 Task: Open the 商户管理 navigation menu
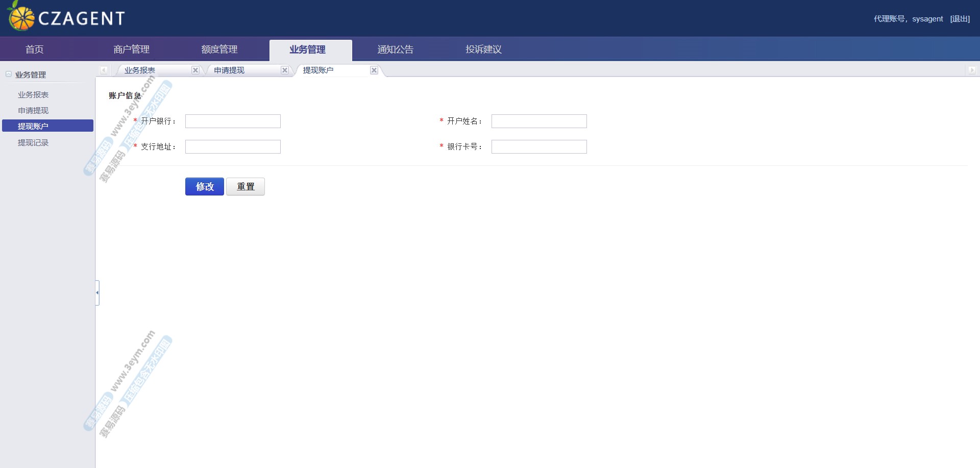coord(131,50)
